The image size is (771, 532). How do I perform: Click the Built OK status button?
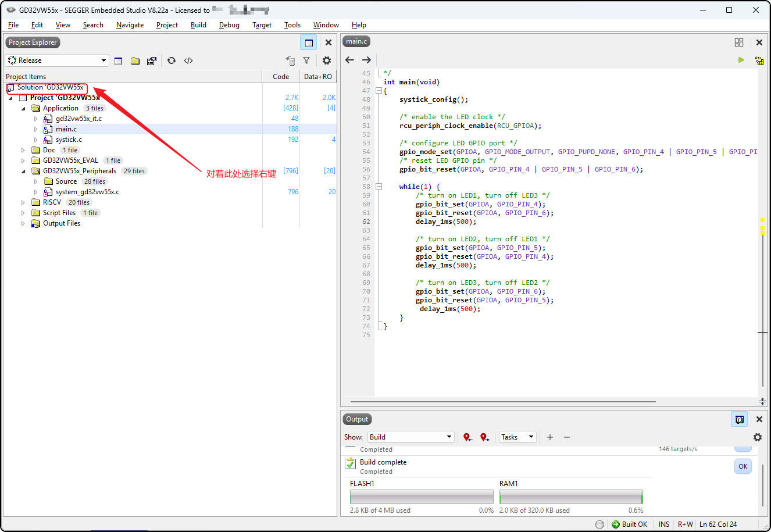pos(629,524)
